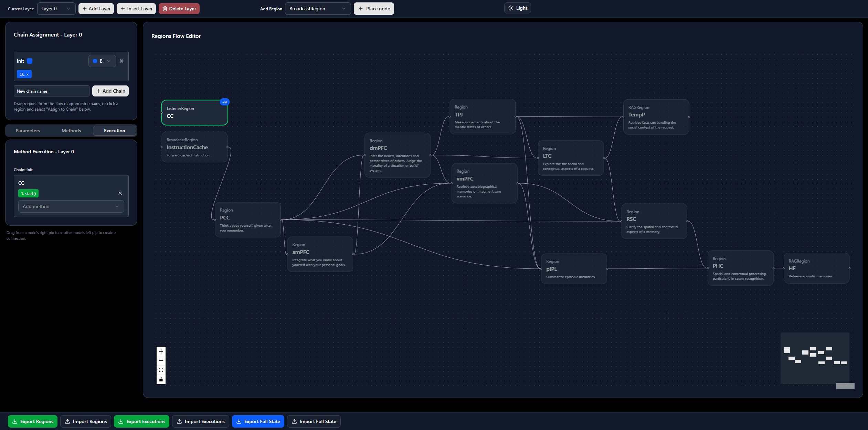The image size is (868, 430).
Task: Focus the New chain name field
Action: point(52,91)
